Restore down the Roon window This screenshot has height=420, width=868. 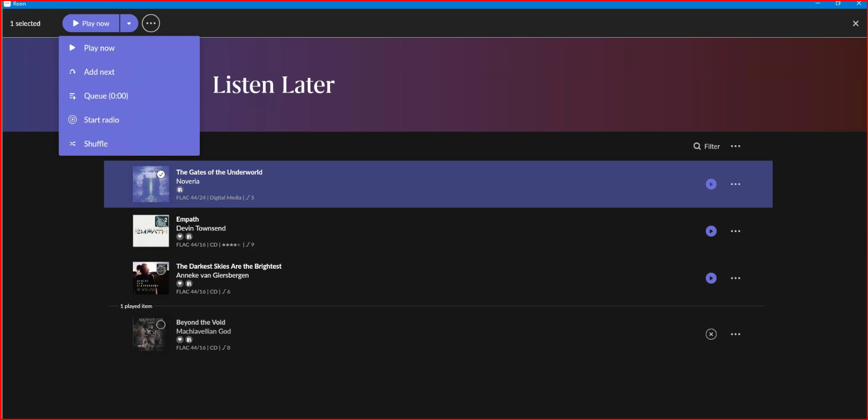coord(838,3)
